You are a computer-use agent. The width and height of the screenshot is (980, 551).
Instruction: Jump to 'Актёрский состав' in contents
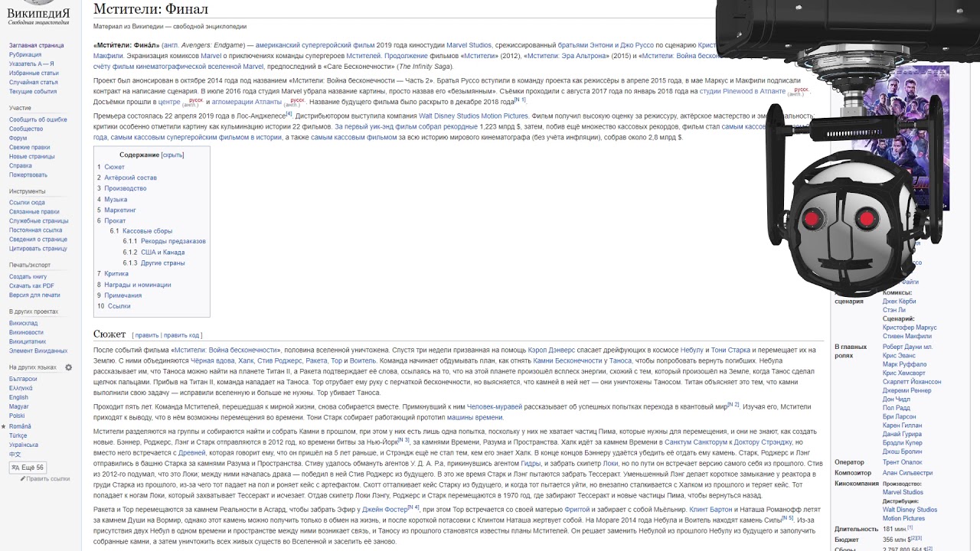point(130,178)
